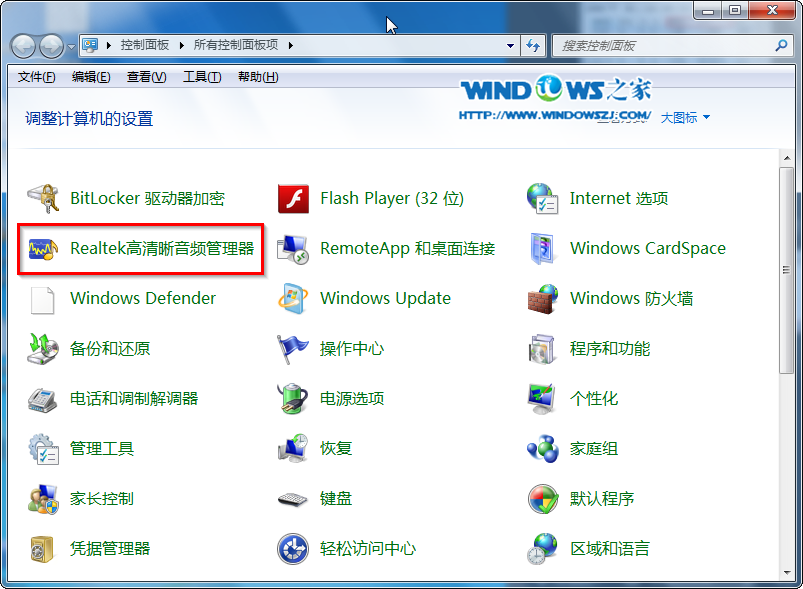Open the Realtek HD audio manager icon
Image resolution: width=803 pixels, height=589 pixels.
click(44, 249)
